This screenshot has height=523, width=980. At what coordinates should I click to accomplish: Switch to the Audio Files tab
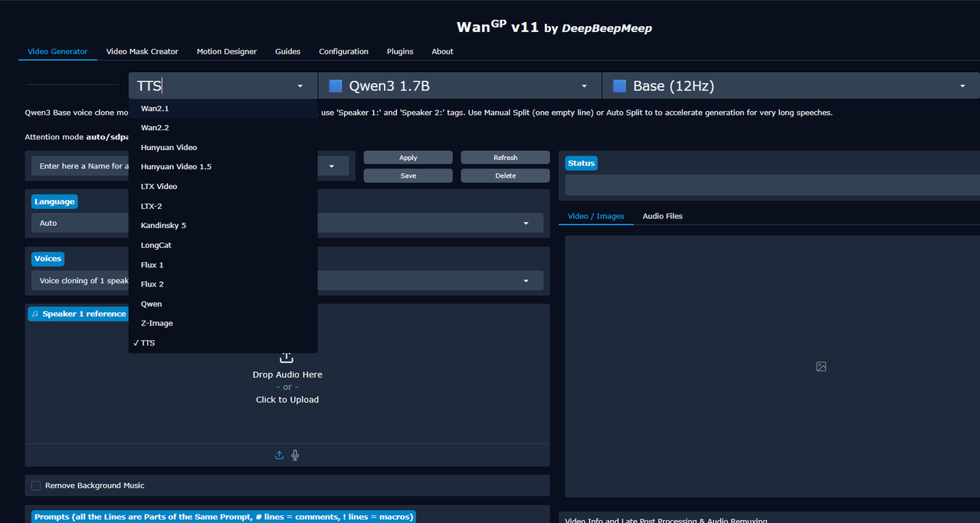(663, 216)
